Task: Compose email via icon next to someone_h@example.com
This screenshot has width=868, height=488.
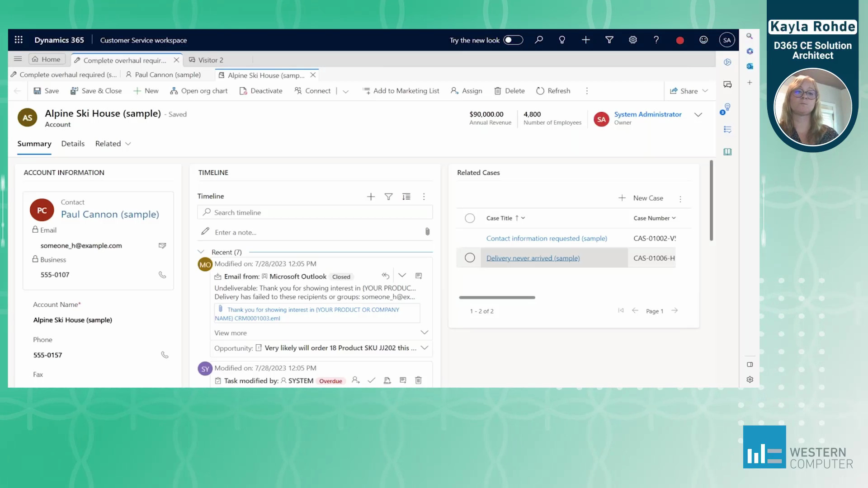Action: pyautogui.click(x=162, y=245)
